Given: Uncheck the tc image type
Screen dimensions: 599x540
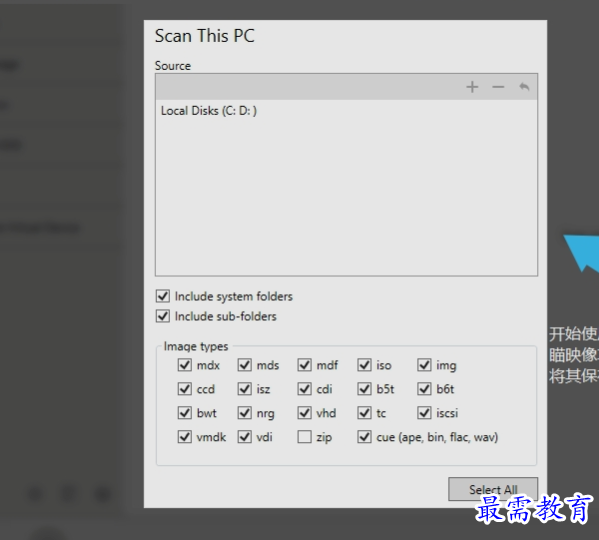Looking at the screenshot, I should click(x=364, y=412).
